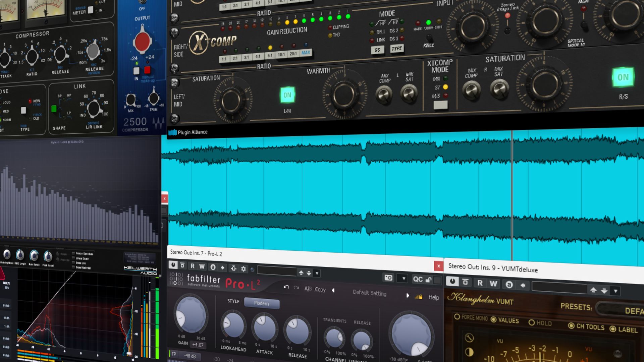Viewport: 644px width, 362px height.
Task: Select VALUES option on Klanghelm VUMT
Action: [505, 320]
